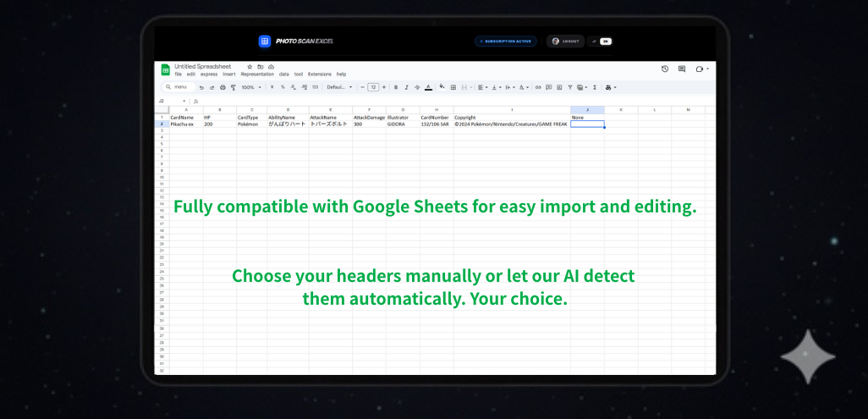Apply percent number format
Image resolution: width=868 pixels, height=419 pixels.
[x=283, y=87]
